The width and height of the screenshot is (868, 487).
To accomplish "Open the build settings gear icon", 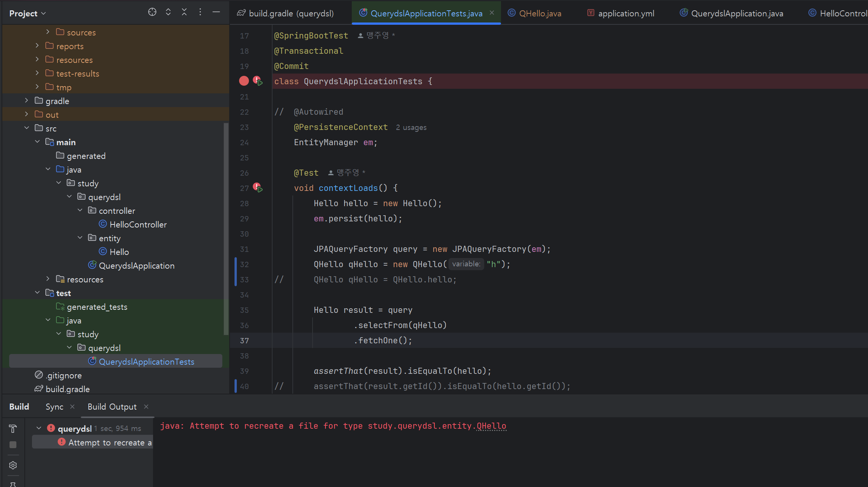I will [x=13, y=465].
